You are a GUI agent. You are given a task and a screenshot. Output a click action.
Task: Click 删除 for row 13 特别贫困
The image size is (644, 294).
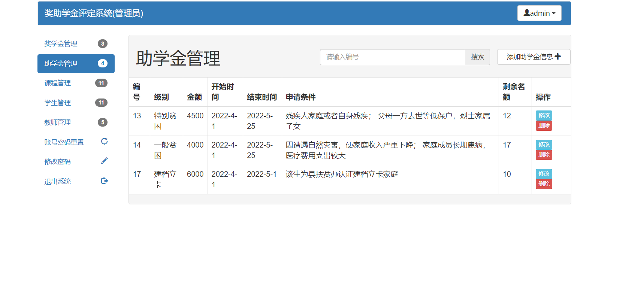pos(544,125)
